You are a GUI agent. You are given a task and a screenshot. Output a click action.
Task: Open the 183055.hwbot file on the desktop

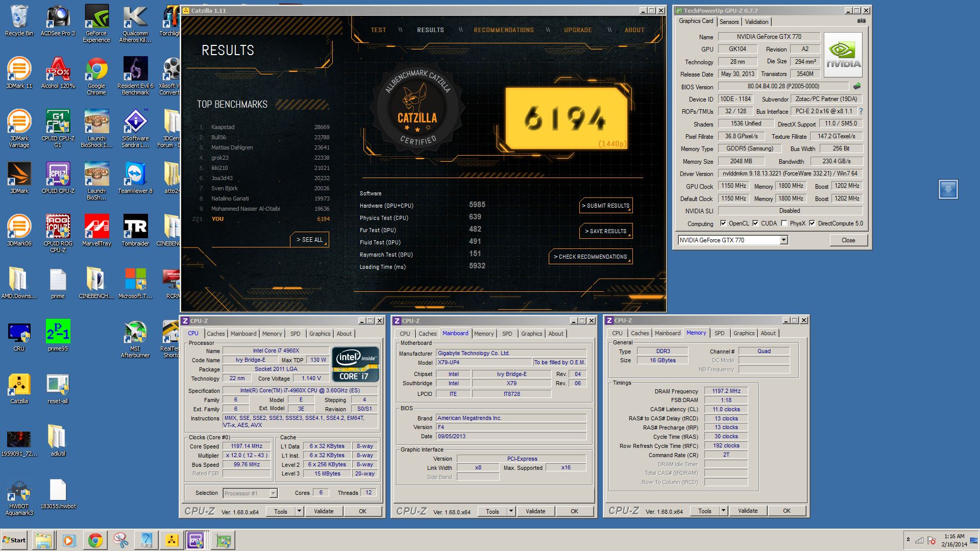[x=58, y=493]
